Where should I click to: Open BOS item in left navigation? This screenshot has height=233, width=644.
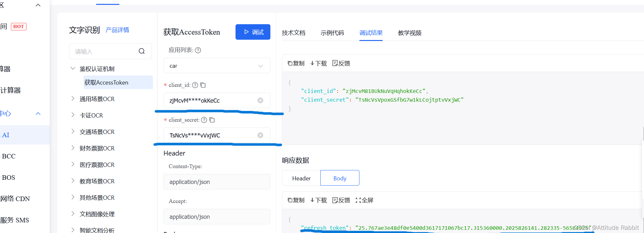click(8, 177)
